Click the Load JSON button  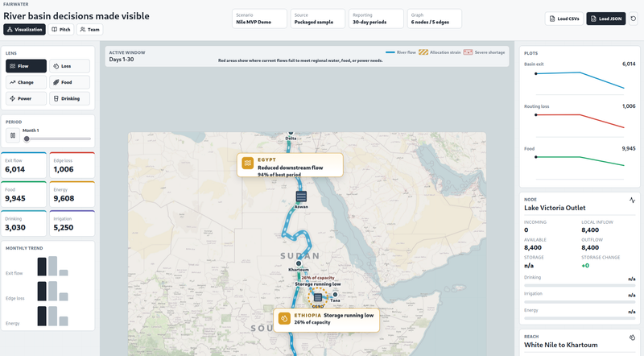click(x=605, y=19)
